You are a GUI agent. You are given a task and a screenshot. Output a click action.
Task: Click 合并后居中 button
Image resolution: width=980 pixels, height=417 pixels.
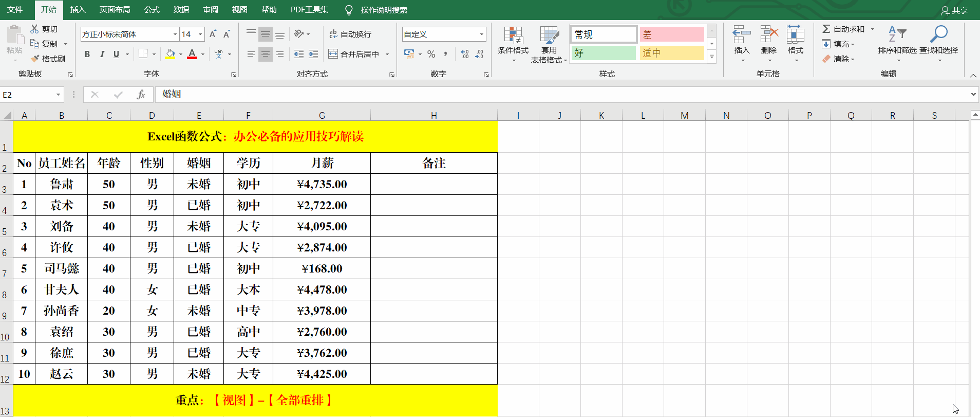pos(354,54)
